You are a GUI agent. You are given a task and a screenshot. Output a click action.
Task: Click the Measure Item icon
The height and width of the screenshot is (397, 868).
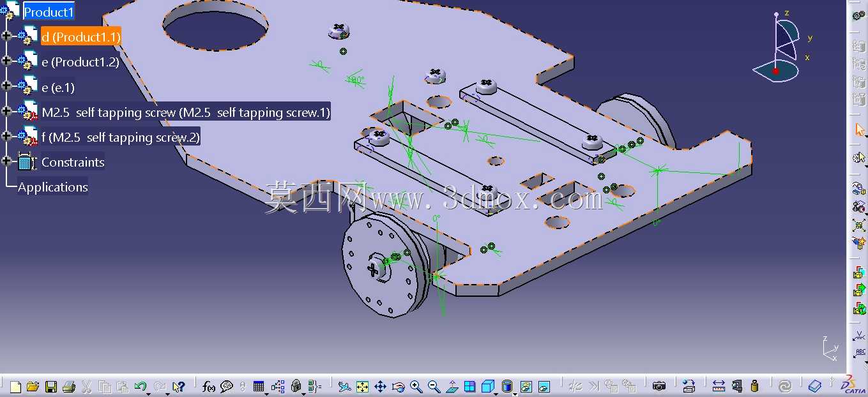click(x=737, y=386)
